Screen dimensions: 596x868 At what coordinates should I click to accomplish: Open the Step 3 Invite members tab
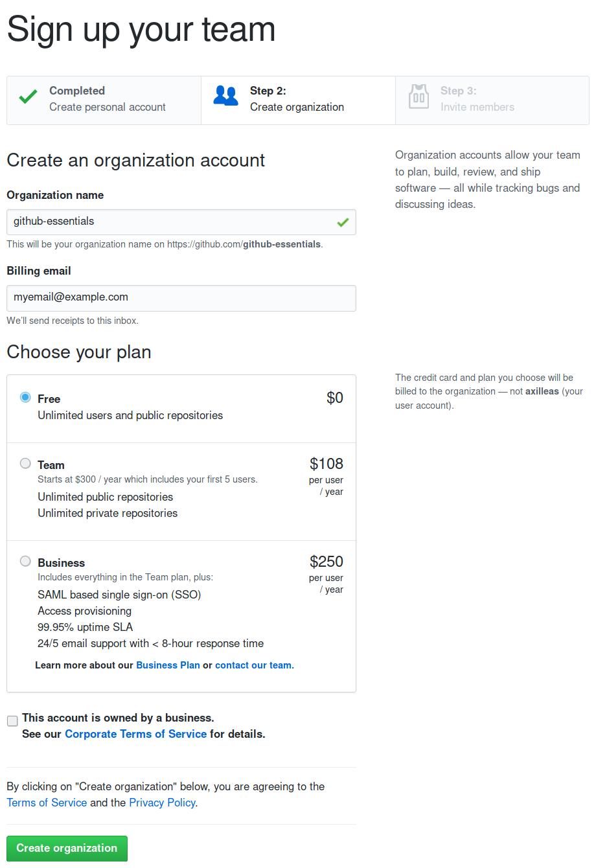[x=492, y=100]
